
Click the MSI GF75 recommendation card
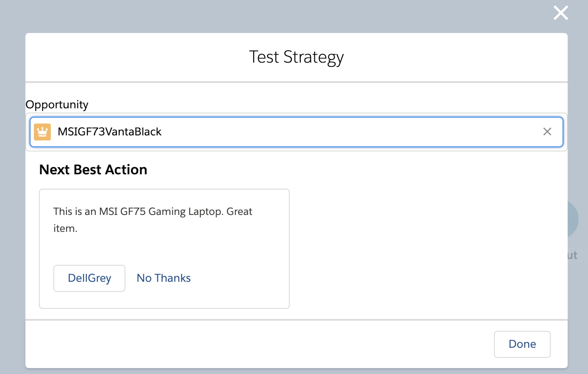[x=164, y=248]
